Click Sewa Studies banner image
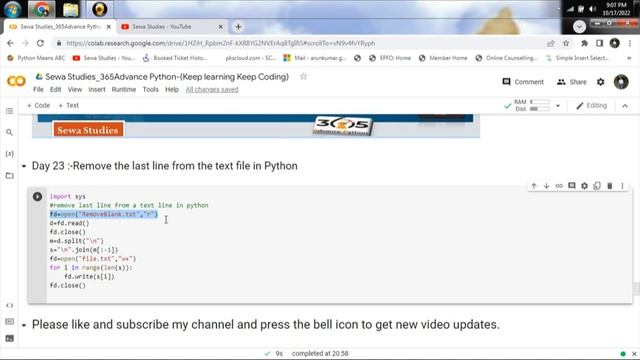This screenshot has width=640, height=360. (x=256, y=126)
